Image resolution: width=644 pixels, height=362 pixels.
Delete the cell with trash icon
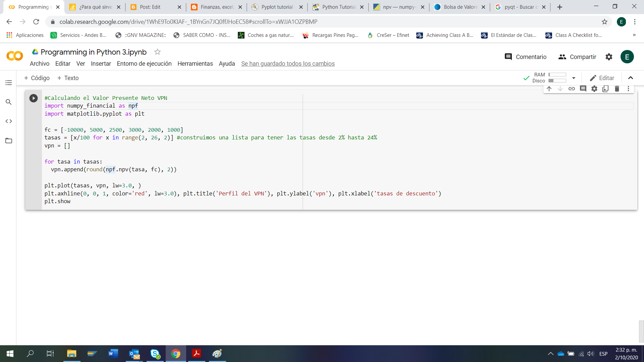[617, 89]
